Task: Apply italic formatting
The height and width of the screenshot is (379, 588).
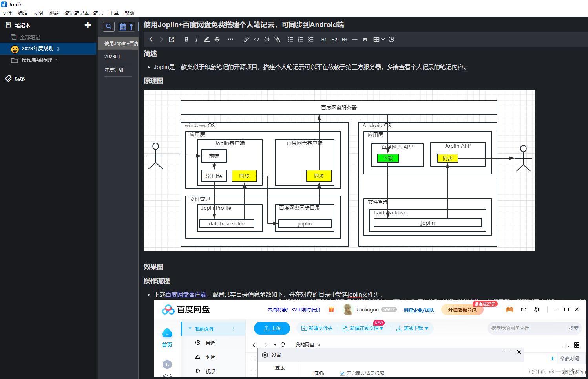Action: click(x=197, y=39)
